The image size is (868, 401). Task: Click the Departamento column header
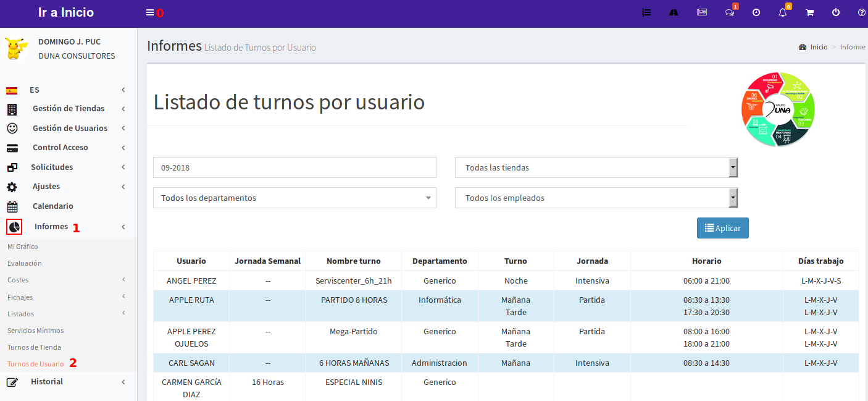point(440,261)
